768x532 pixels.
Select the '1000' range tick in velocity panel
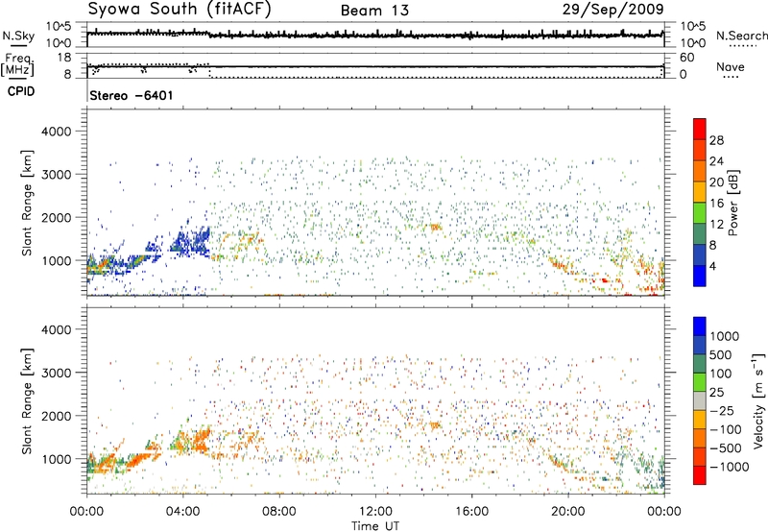[56, 459]
